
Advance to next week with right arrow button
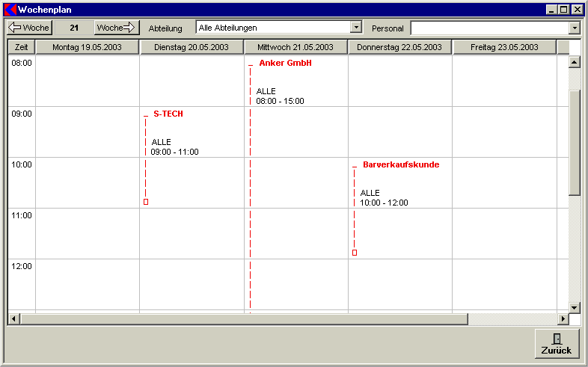(117, 28)
